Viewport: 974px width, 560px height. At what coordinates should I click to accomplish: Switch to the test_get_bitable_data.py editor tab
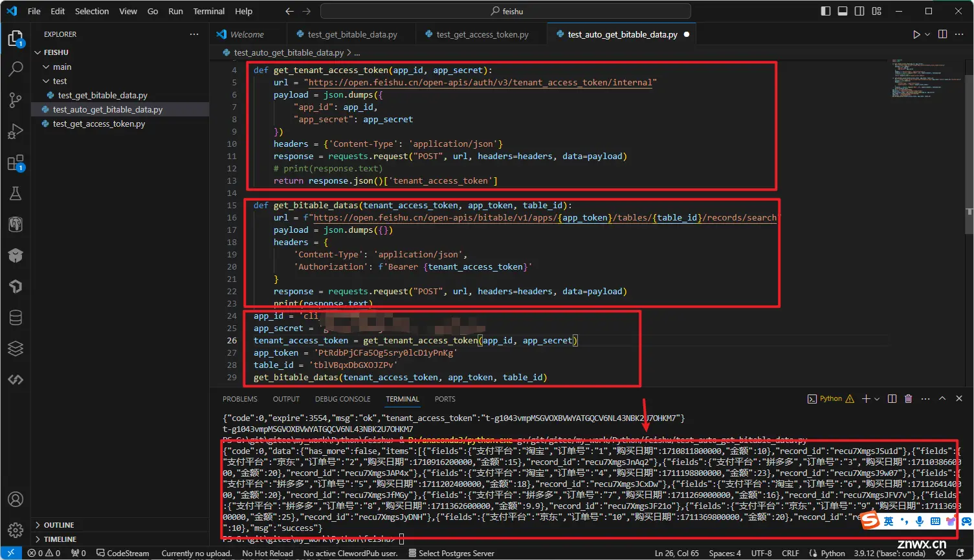pos(352,34)
